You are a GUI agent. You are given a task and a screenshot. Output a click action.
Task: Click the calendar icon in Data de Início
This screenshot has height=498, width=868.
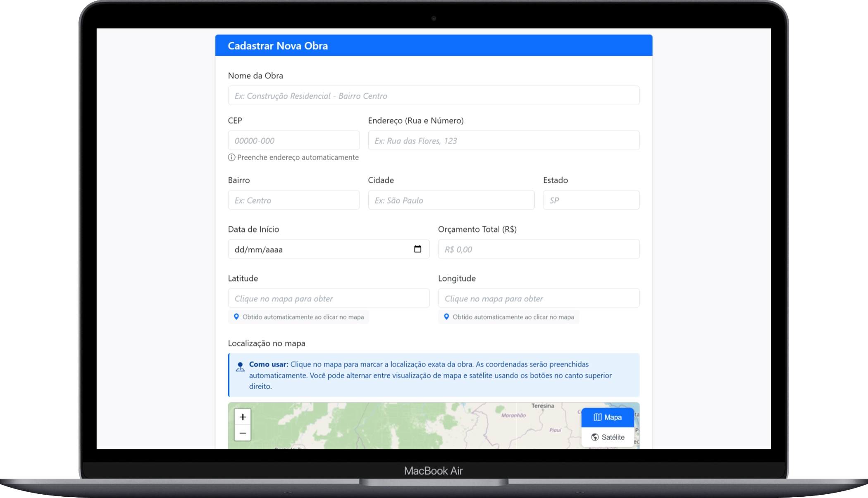point(417,249)
